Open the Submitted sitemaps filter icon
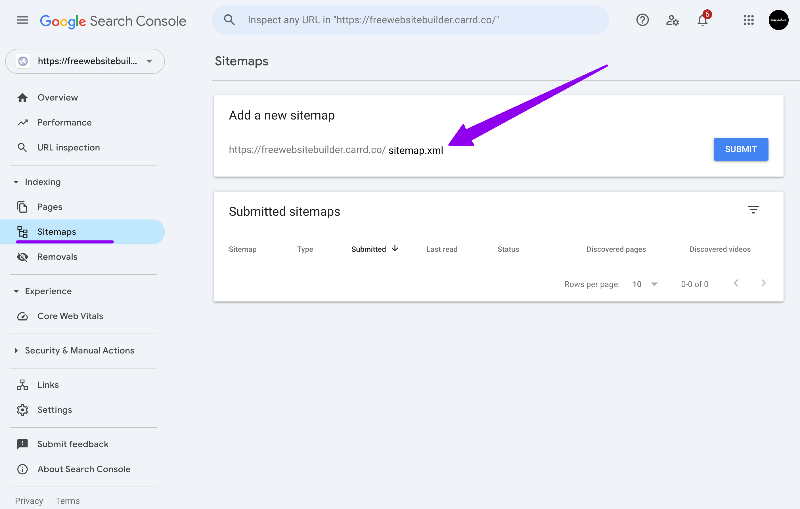Viewport: 800px width, 509px height. [753, 210]
